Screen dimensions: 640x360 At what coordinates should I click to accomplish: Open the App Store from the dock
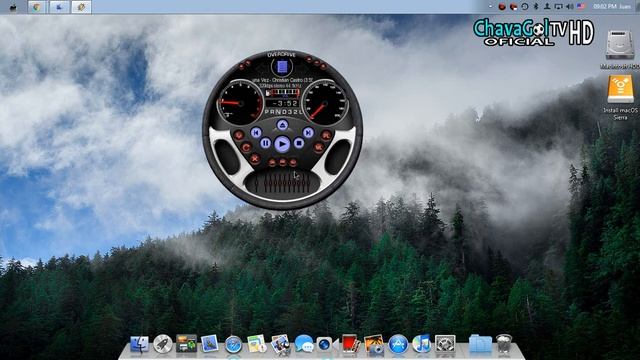pos(398,344)
